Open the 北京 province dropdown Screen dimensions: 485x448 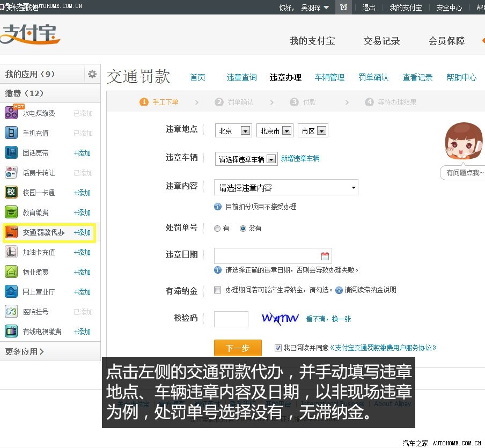tap(233, 130)
